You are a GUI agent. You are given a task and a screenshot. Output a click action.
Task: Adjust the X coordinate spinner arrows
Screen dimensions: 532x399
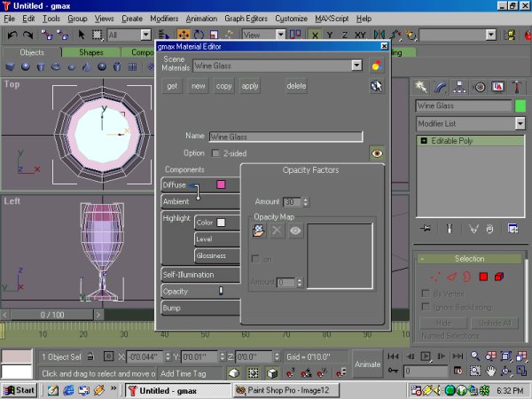point(168,356)
